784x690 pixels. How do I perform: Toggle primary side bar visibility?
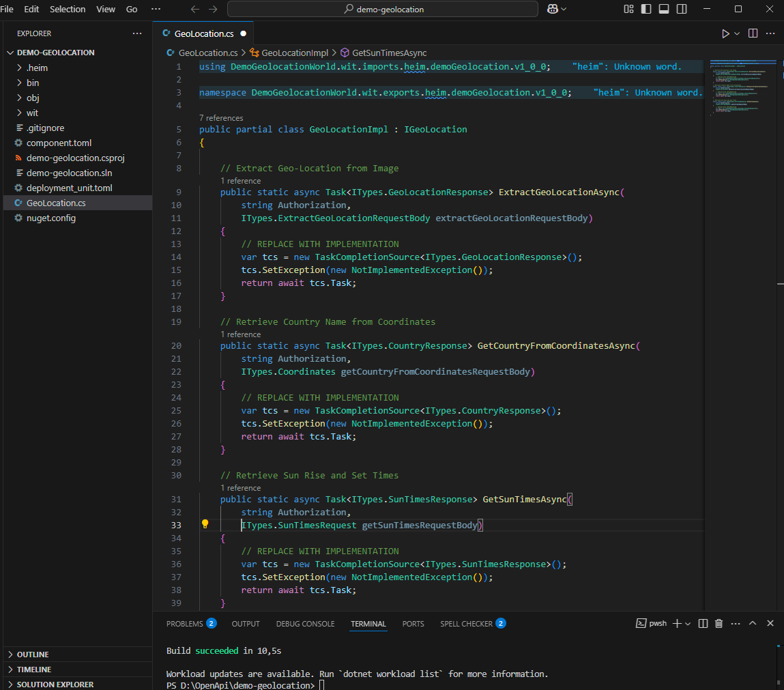646,9
